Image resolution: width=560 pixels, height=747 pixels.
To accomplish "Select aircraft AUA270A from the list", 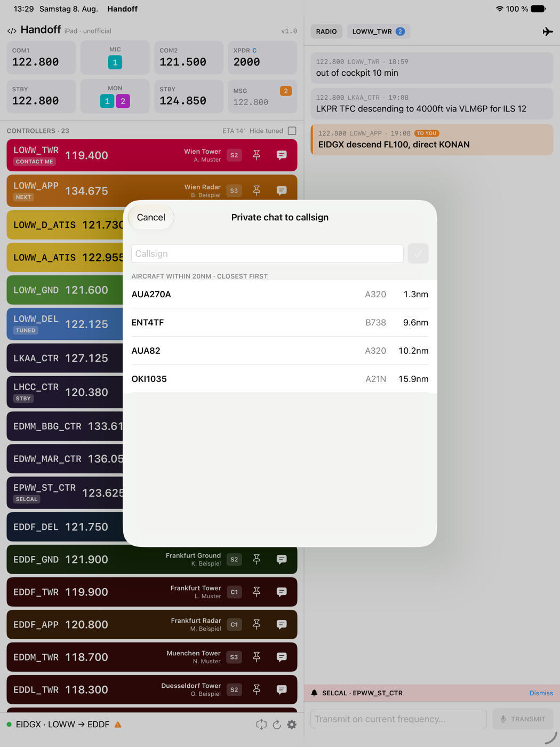I will [x=280, y=294].
